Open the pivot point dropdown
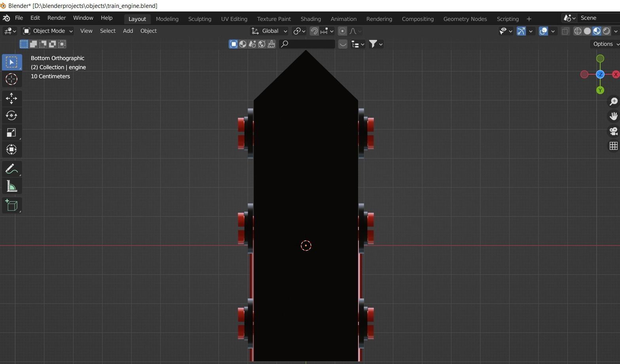This screenshot has height=364, width=620. click(299, 31)
